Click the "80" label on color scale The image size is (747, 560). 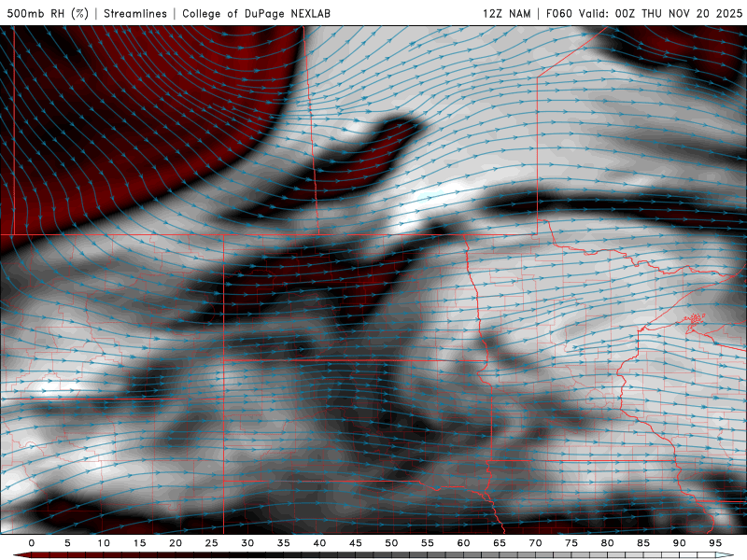(x=607, y=543)
